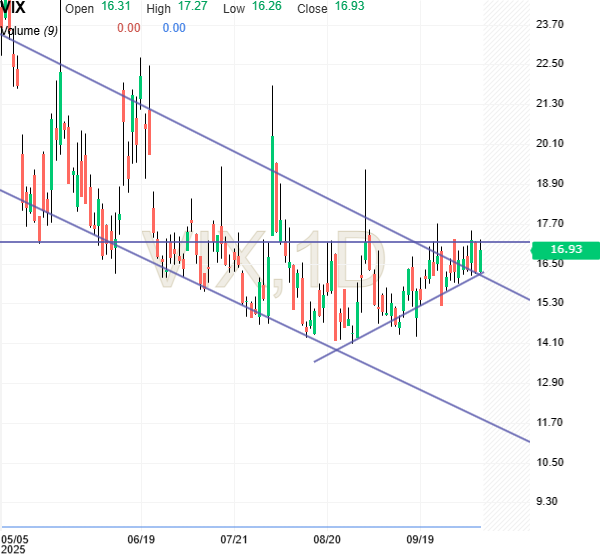
Task: Click the 05/05 date axis label
Action: coord(15,539)
